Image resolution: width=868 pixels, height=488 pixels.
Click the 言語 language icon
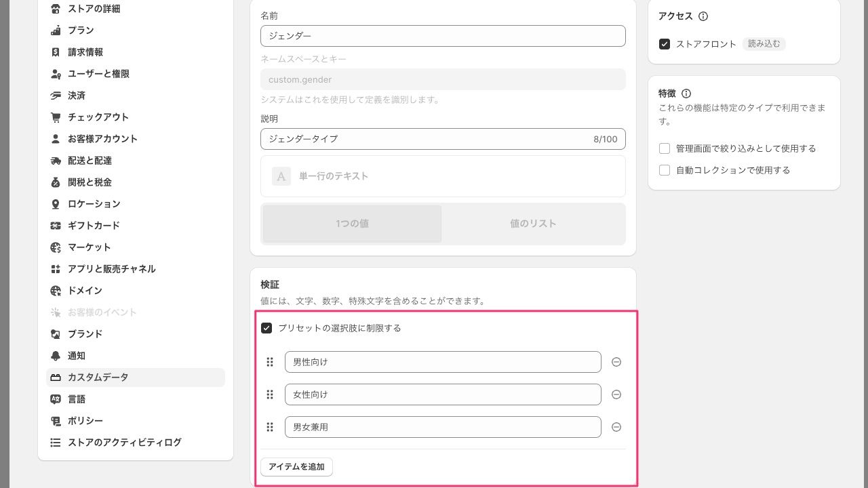56,399
